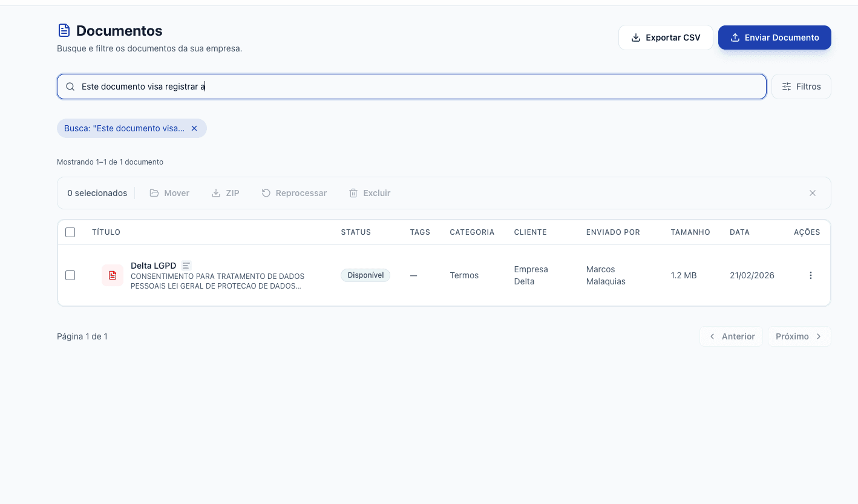Dismiss the bulk selection bar
The height and width of the screenshot is (504, 858).
(x=813, y=192)
